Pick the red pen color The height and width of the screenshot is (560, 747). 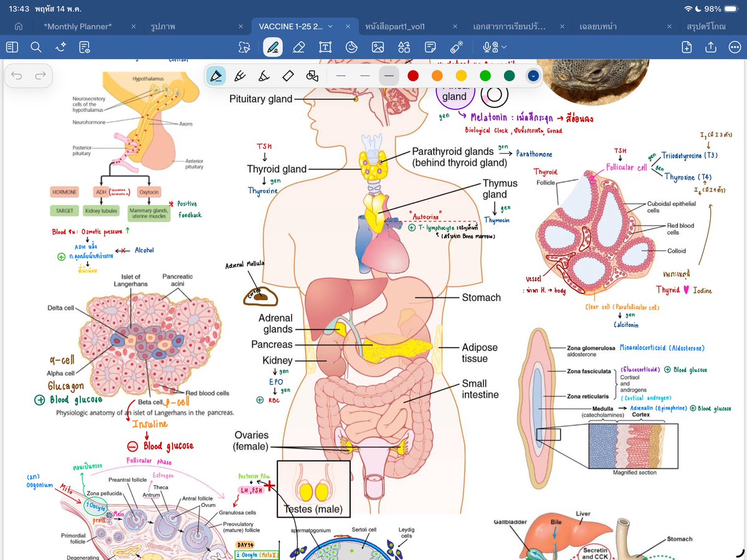pyautogui.click(x=413, y=76)
